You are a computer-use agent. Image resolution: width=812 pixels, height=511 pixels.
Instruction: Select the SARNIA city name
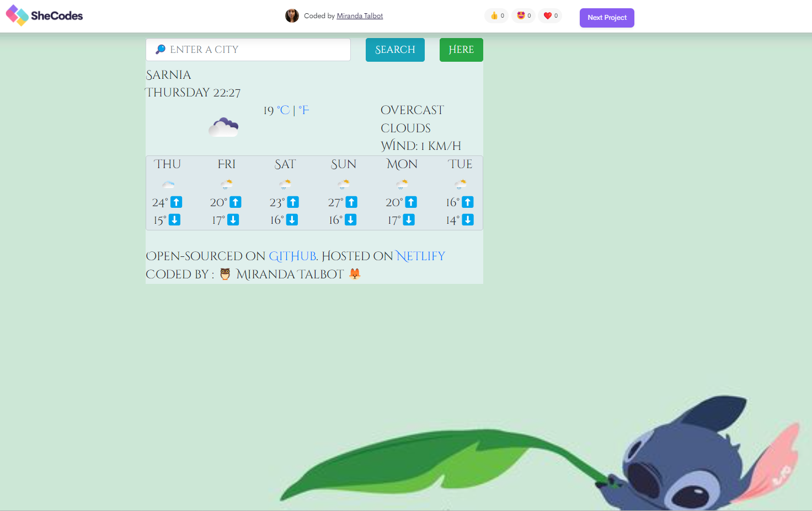tap(168, 75)
